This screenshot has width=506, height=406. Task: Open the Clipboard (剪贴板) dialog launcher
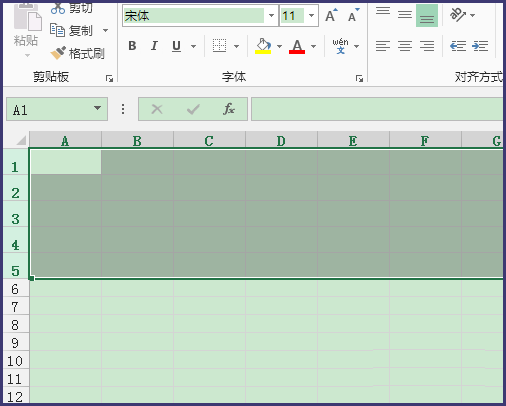pyautogui.click(x=109, y=79)
